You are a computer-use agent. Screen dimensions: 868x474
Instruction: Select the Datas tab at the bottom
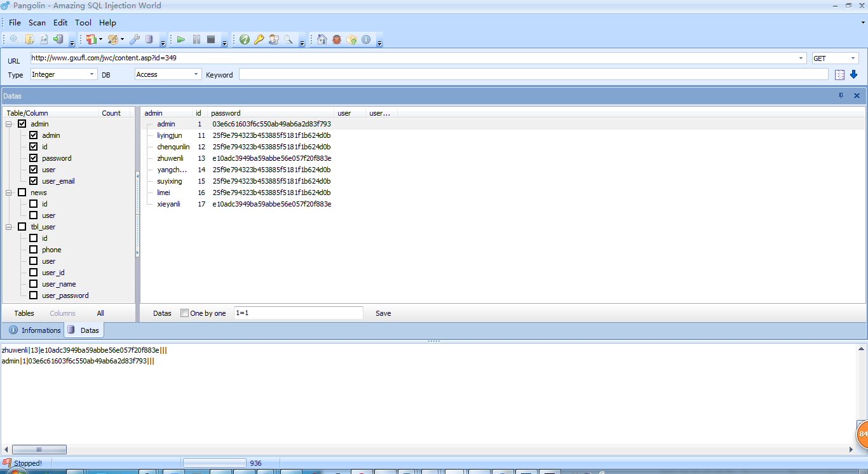[84, 330]
